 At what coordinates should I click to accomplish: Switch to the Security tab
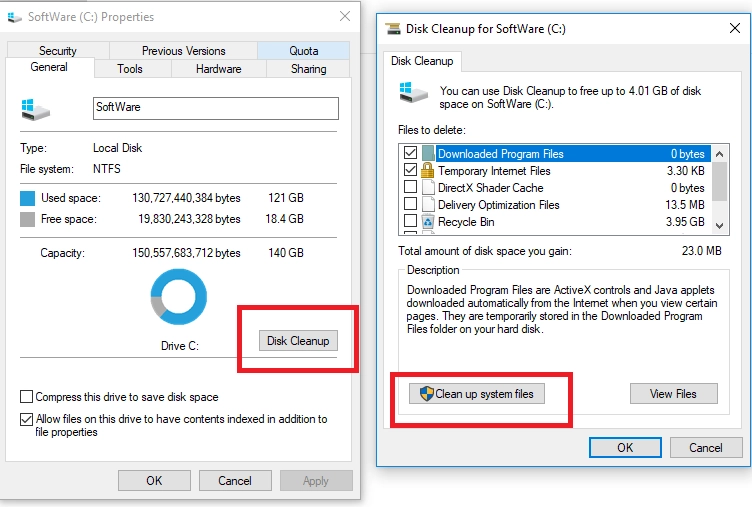[58, 50]
